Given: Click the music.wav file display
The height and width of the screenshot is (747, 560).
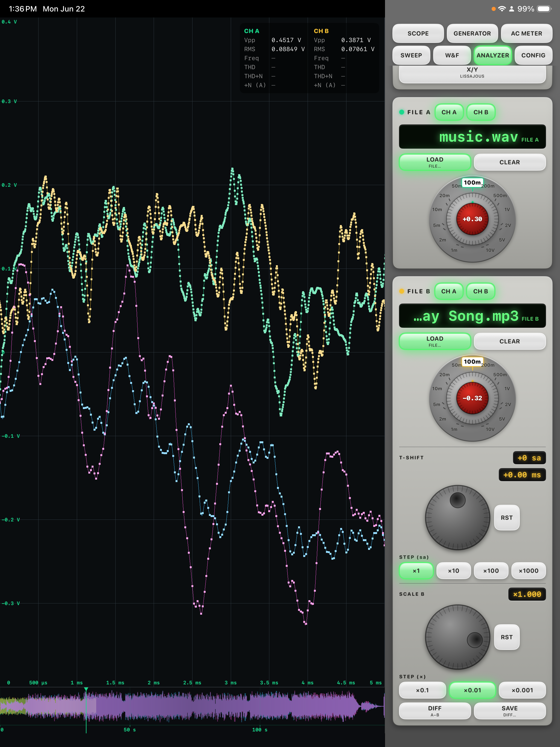Looking at the screenshot, I should pyautogui.click(x=472, y=137).
